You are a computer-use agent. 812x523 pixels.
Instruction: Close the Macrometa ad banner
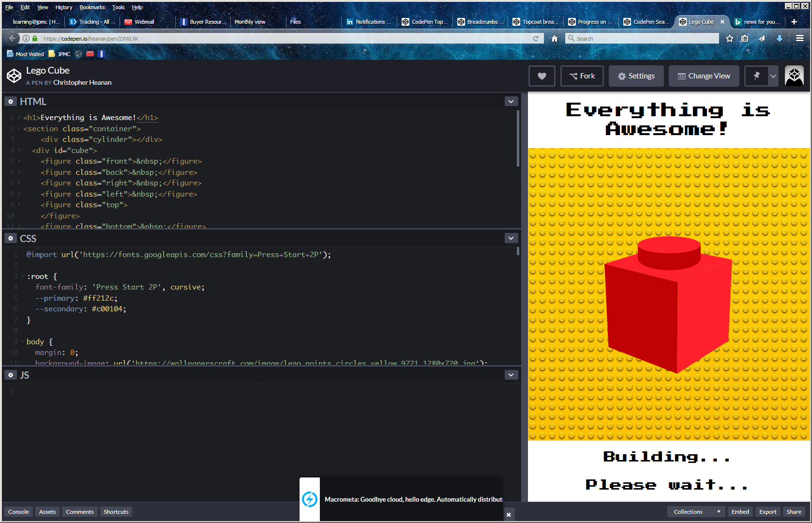(509, 515)
